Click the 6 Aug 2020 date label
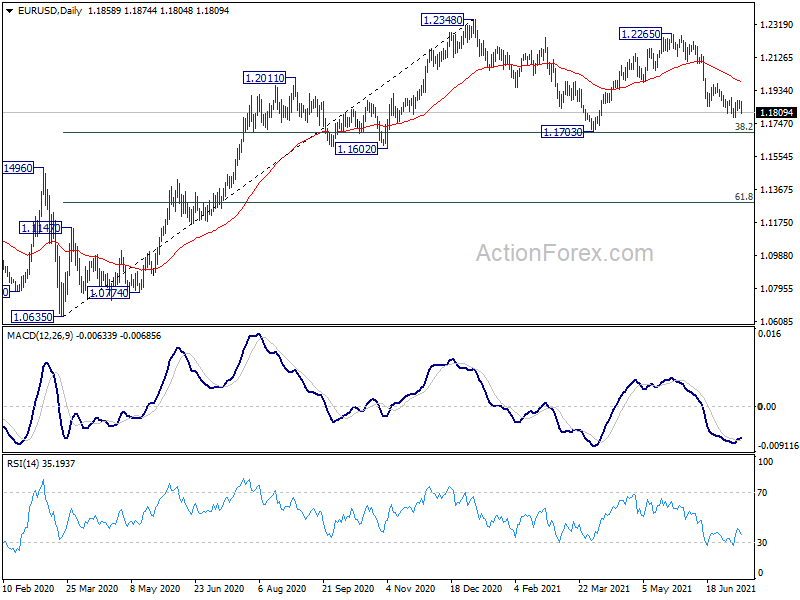Viewport: 800px width, 600px height. 282,589
